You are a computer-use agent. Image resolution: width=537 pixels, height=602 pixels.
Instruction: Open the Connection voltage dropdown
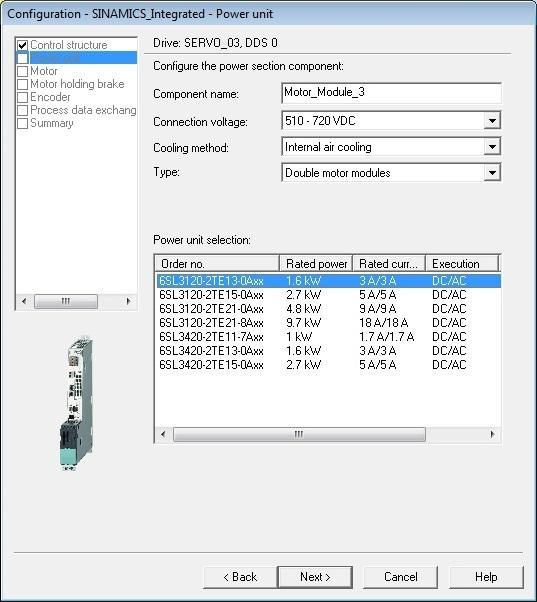click(x=492, y=121)
